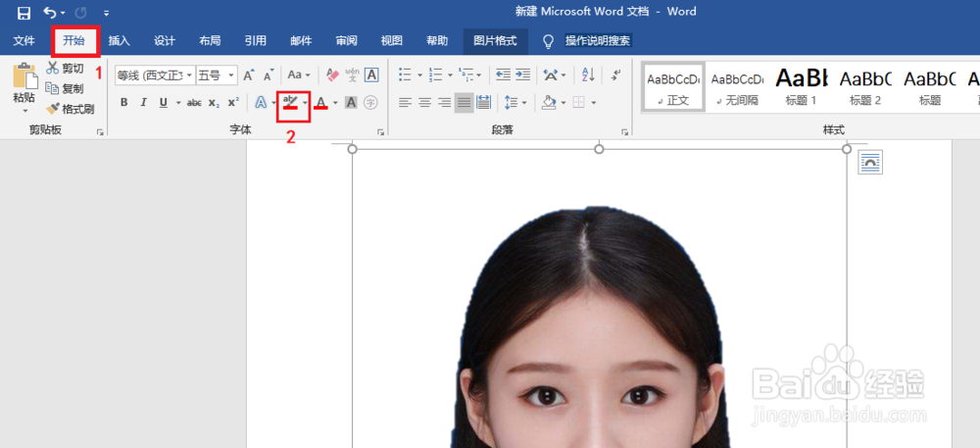The height and width of the screenshot is (448, 980).
Task: Toggle Bold formatting
Action: pyautogui.click(x=123, y=103)
